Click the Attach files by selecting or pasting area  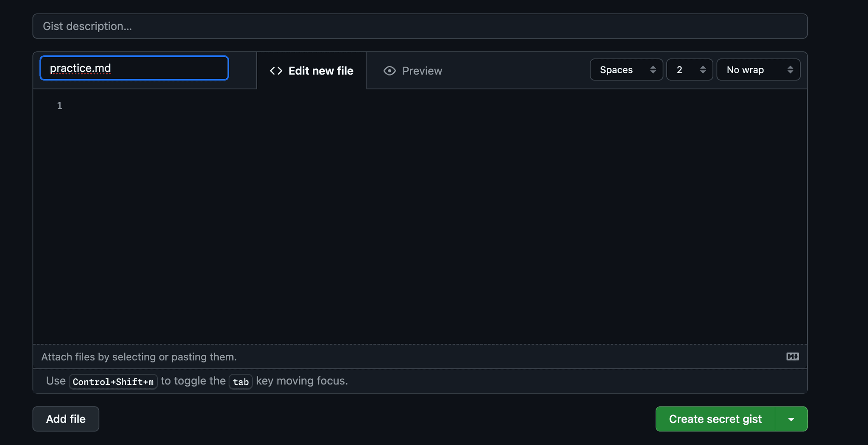pyautogui.click(x=139, y=357)
